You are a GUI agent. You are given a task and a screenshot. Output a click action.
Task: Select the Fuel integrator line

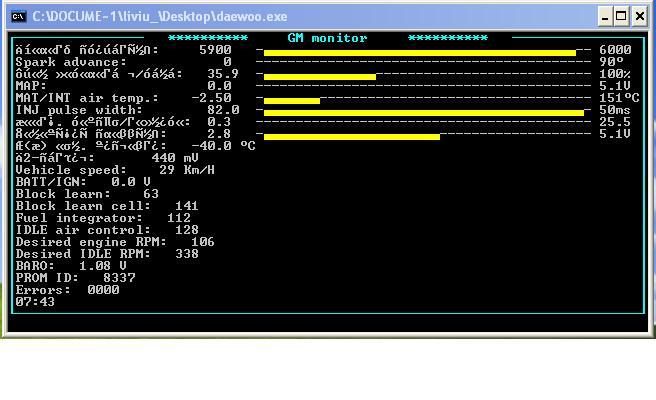[x=103, y=218]
